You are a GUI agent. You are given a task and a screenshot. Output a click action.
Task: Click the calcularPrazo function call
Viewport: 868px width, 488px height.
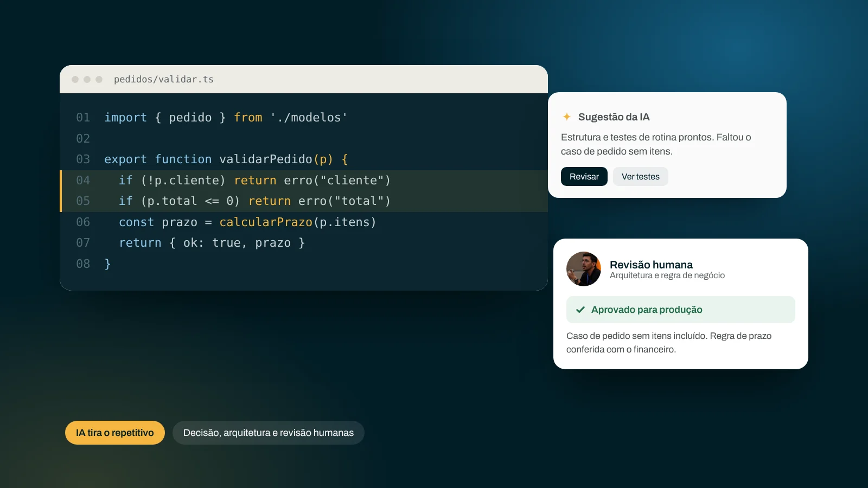[266, 222]
